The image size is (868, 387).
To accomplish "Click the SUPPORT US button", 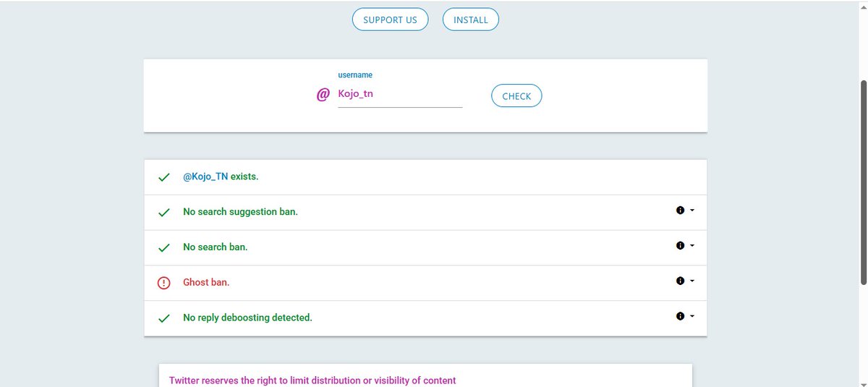I will click(x=390, y=20).
